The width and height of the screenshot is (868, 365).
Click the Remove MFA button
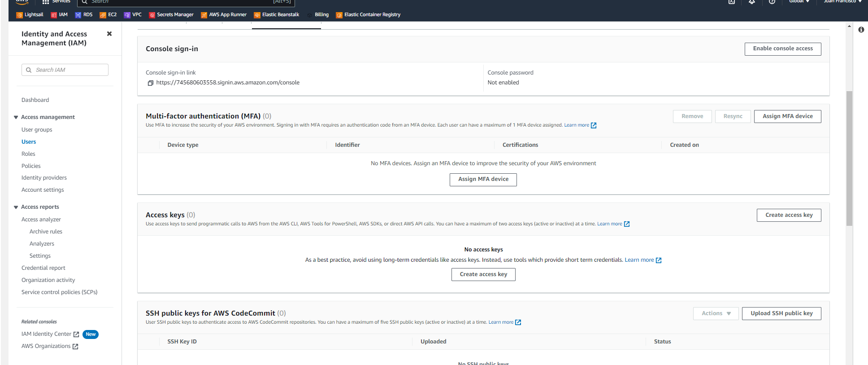tap(692, 116)
